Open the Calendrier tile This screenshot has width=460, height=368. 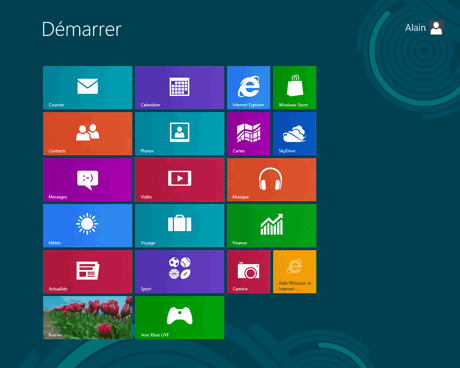[x=180, y=88]
